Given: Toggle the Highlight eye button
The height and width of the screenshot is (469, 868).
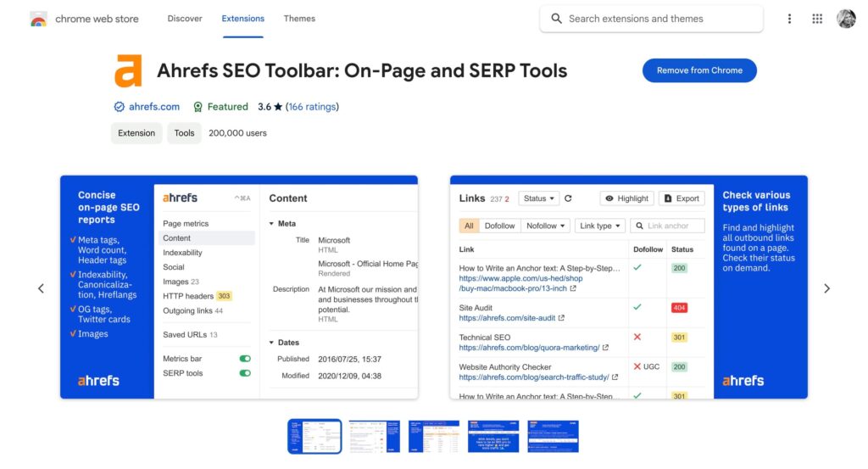Looking at the screenshot, I should click(x=626, y=198).
